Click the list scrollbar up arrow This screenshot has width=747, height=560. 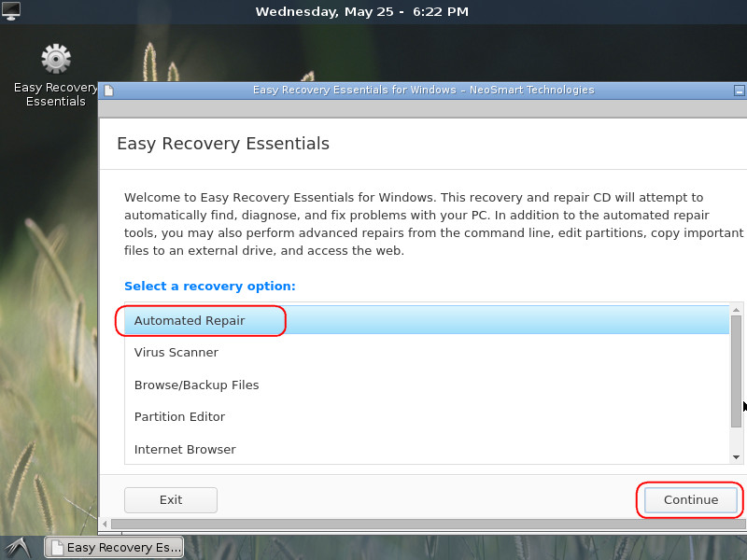[736, 310]
